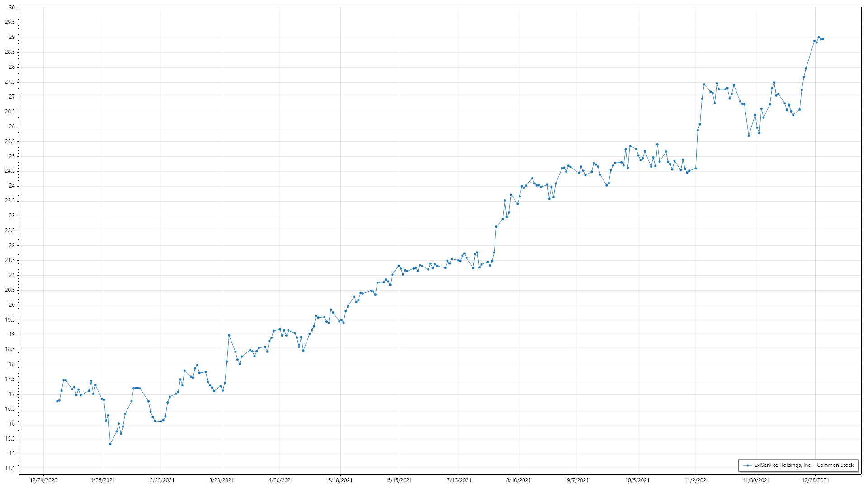The image size is (868, 488).
Task: Select the first data point of the series
Action: pyautogui.click(x=57, y=401)
